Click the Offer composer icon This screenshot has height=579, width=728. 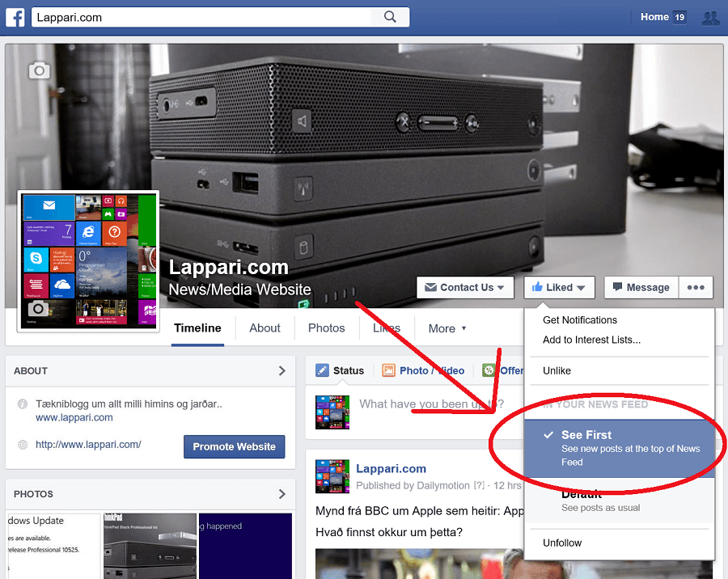489,370
